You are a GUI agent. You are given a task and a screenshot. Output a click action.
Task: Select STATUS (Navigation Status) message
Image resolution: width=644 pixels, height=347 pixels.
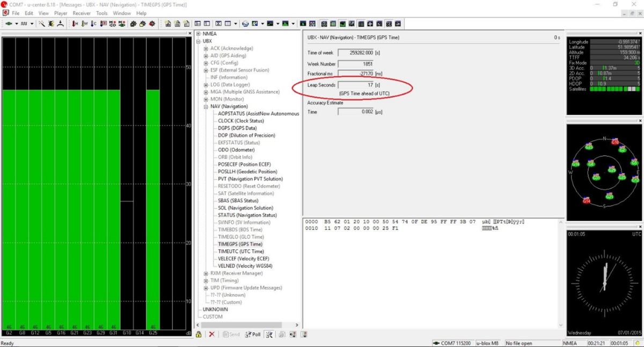click(247, 215)
